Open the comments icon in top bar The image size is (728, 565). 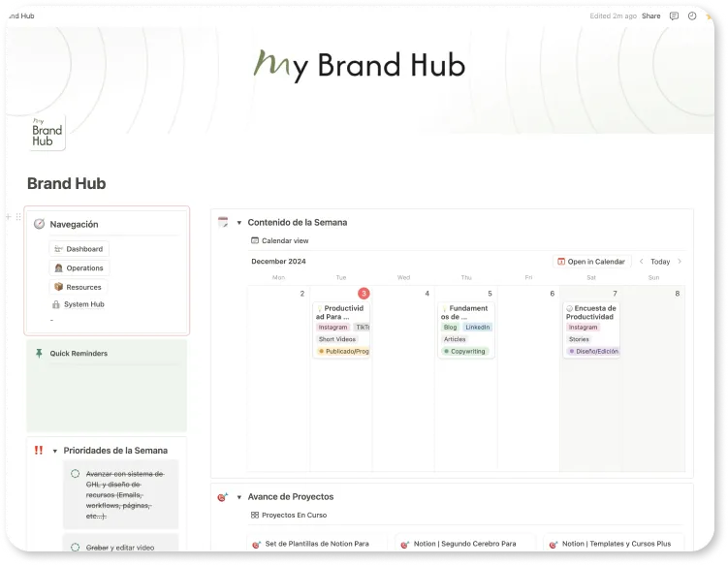pos(674,16)
